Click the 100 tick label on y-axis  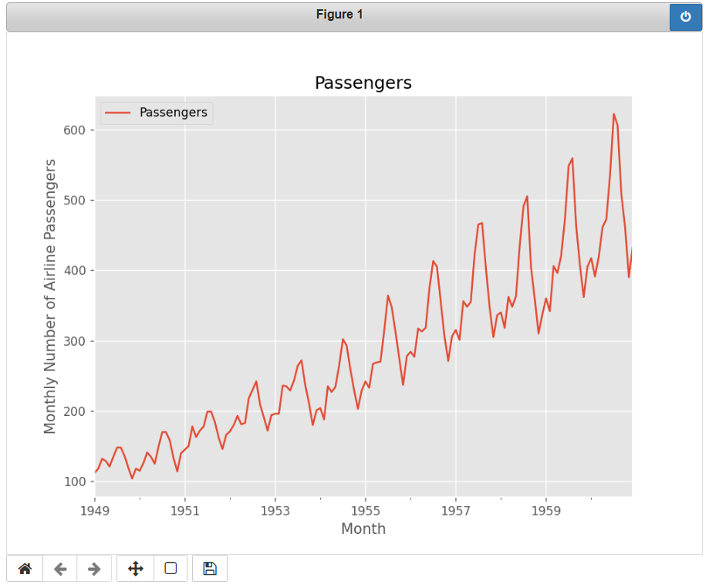[73, 482]
